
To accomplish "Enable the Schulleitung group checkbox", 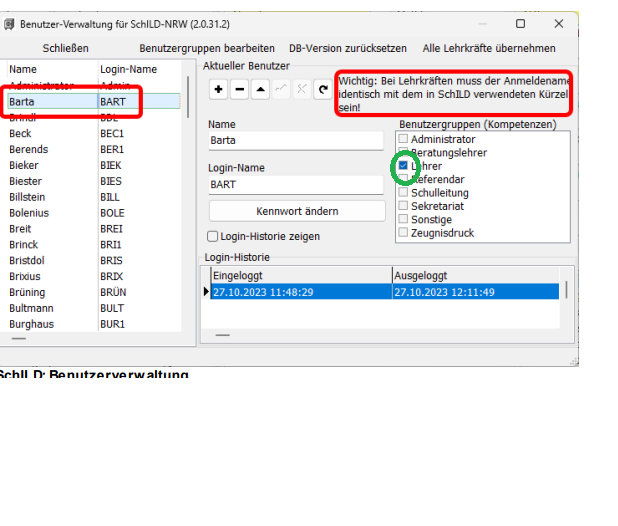I will pos(403,192).
